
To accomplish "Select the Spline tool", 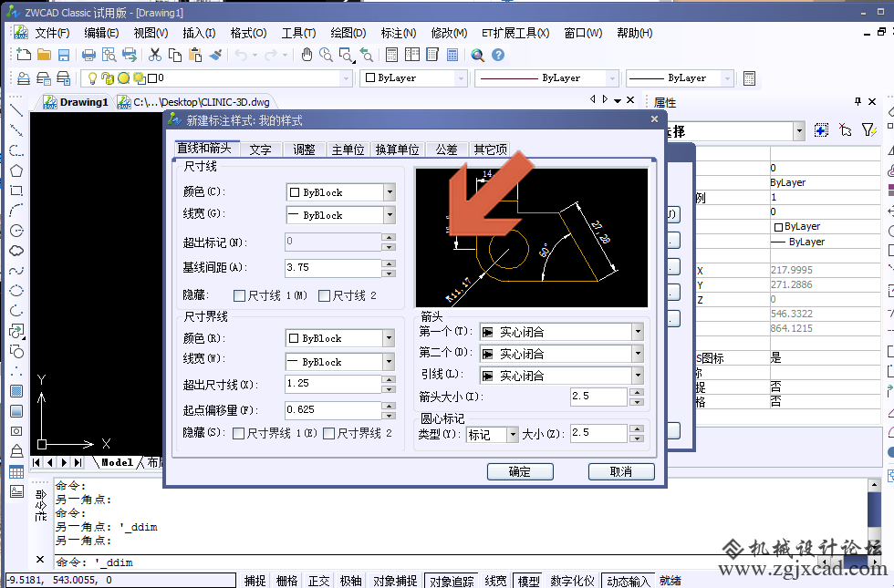I will pyautogui.click(x=16, y=271).
